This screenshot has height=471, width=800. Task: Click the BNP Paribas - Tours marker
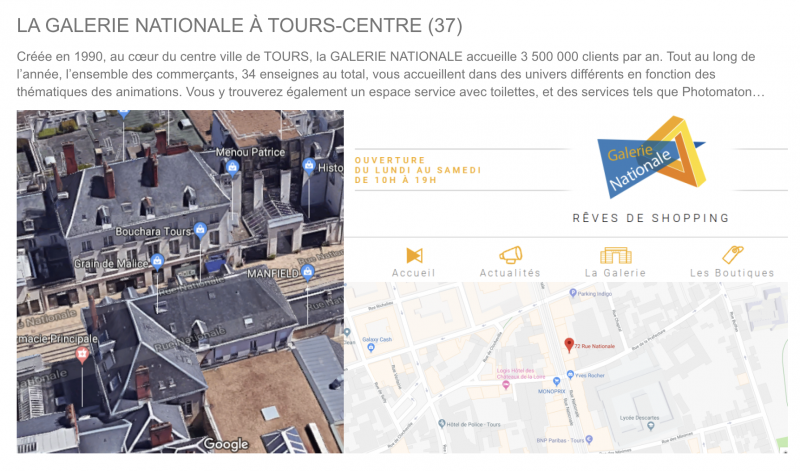click(x=589, y=439)
